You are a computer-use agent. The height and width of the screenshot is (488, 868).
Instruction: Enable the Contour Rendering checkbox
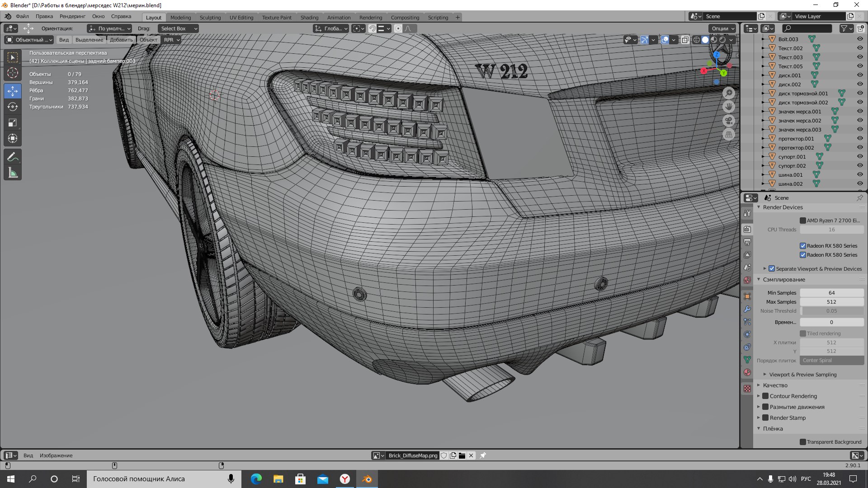pyautogui.click(x=765, y=396)
